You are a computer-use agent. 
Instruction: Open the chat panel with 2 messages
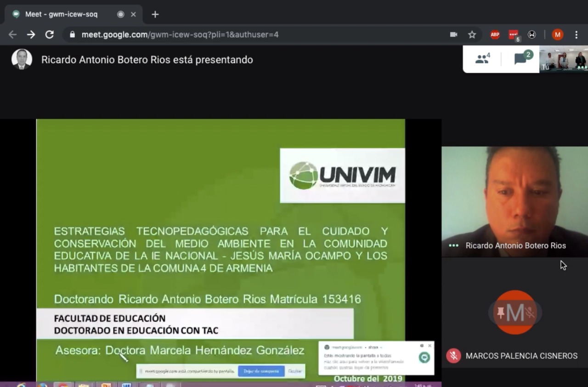click(x=522, y=59)
